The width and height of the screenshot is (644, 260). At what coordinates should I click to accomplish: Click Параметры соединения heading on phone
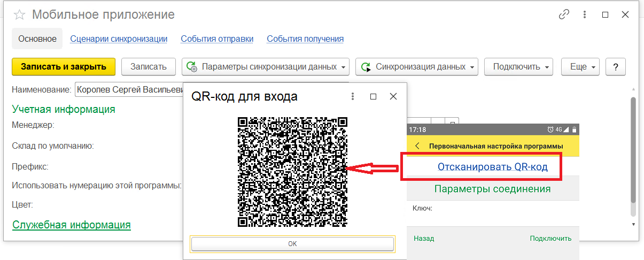coord(492,189)
